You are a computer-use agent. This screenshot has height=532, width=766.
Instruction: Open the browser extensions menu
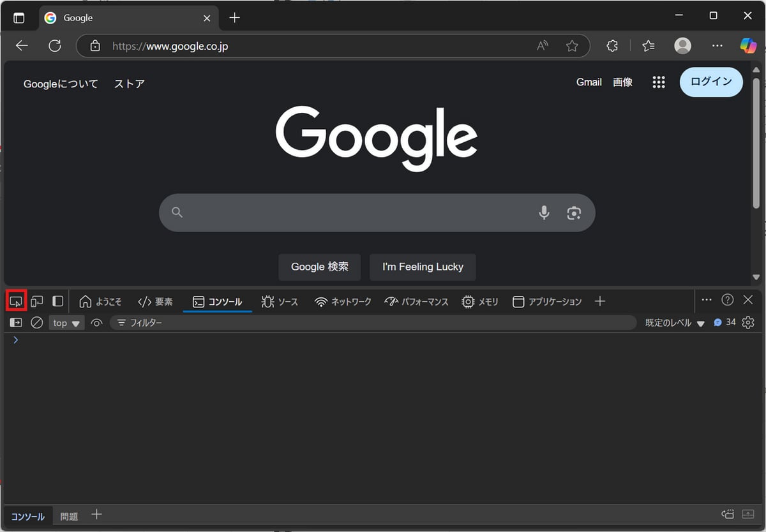click(612, 46)
